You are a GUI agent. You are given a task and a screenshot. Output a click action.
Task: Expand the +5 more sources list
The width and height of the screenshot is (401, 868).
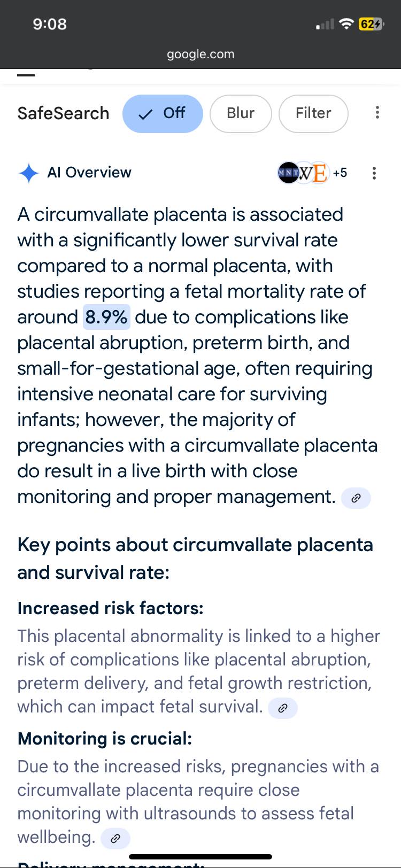(340, 173)
